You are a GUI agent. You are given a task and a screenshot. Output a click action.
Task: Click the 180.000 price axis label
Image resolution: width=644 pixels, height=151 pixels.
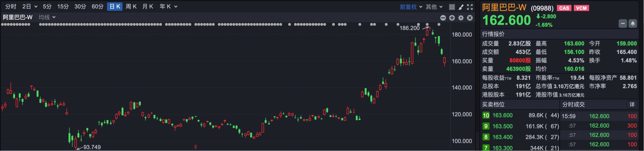click(462, 34)
